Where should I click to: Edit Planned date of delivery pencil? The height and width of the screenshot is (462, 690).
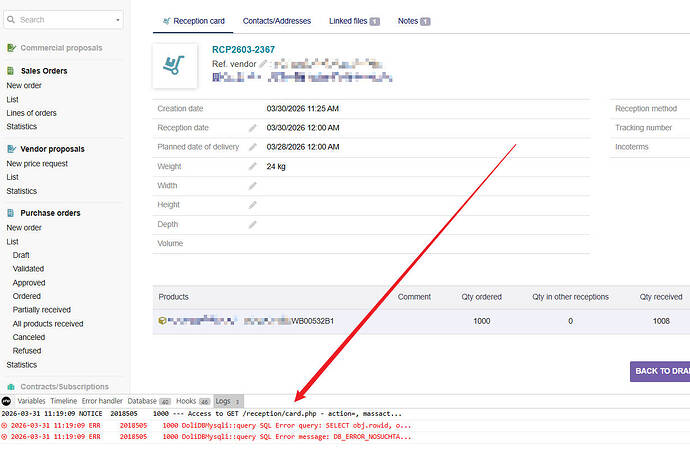[x=253, y=147]
